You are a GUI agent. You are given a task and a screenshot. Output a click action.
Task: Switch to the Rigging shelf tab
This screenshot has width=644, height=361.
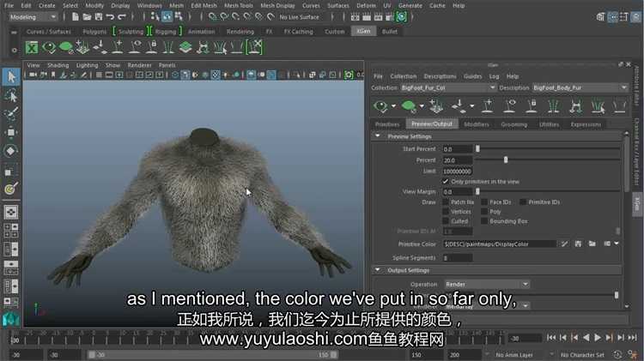coord(165,32)
